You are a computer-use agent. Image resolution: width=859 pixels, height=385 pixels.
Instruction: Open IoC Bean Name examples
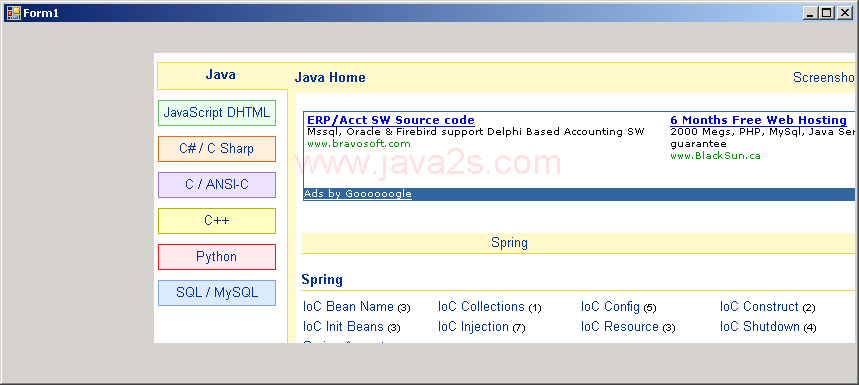coord(348,307)
